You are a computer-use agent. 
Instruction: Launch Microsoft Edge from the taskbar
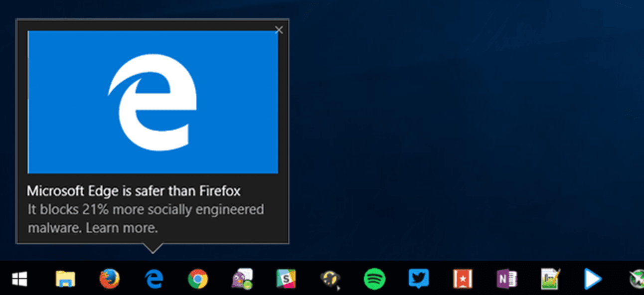click(x=154, y=279)
